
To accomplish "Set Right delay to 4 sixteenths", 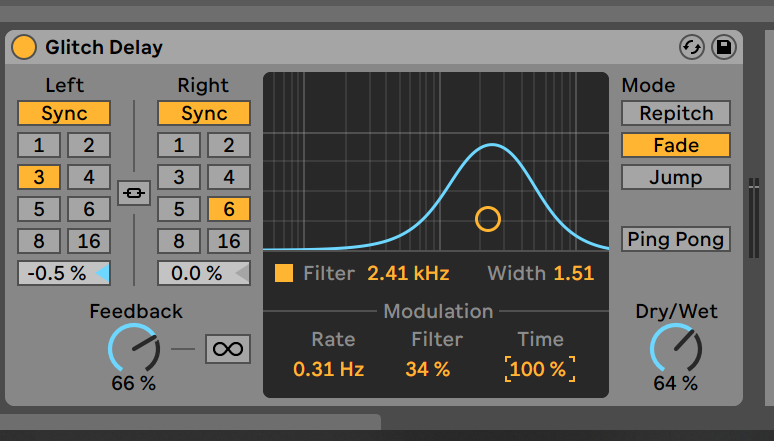I will 229,177.
